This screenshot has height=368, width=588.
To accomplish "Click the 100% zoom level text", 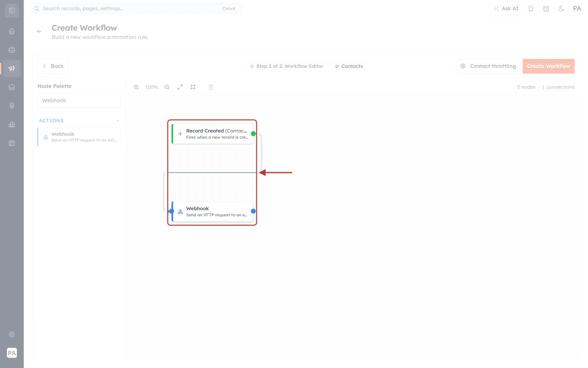I will [x=151, y=87].
